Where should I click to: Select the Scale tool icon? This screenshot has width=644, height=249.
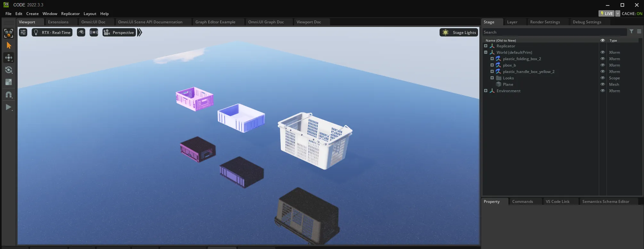[x=9, y=82]
